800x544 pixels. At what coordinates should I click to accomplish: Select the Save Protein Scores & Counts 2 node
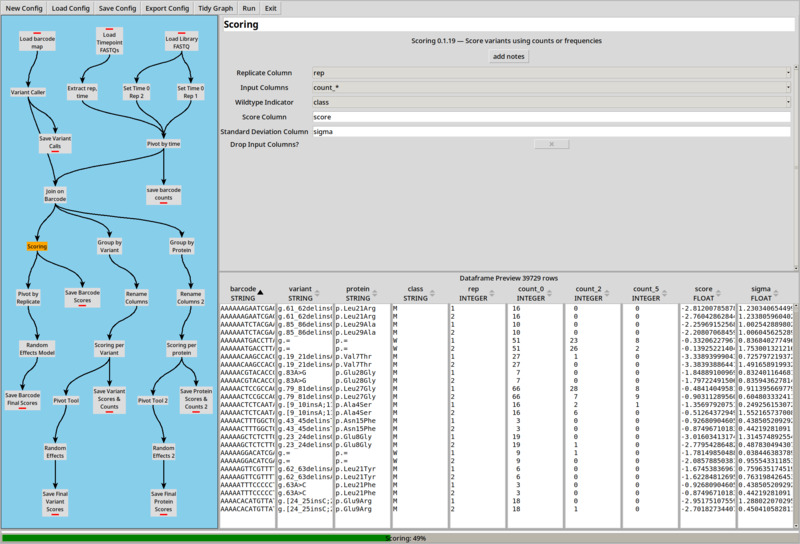(x=196, y=399)
